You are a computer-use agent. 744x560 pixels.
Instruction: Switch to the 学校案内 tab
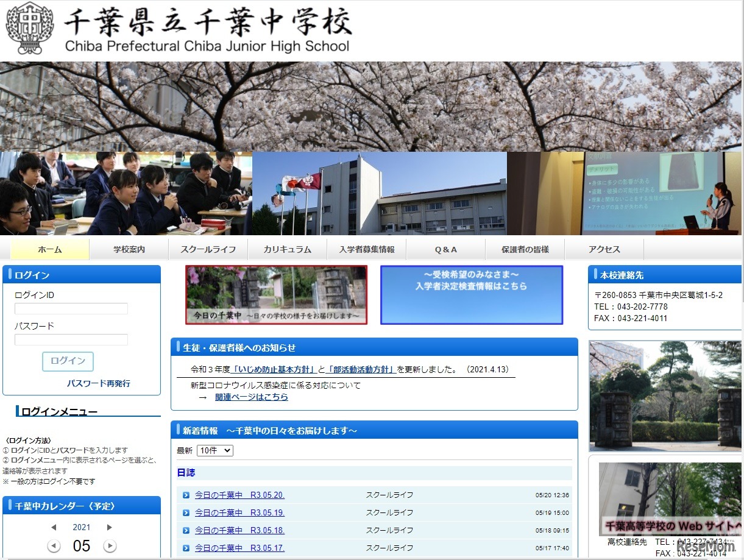pyautogui.click(x=128, y=249)
